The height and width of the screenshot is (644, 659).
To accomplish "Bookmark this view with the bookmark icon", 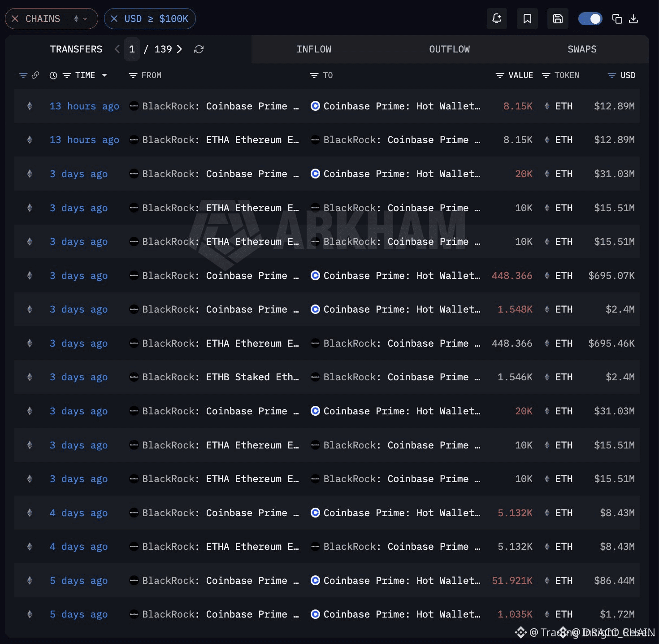I will (x=527, y=18).
